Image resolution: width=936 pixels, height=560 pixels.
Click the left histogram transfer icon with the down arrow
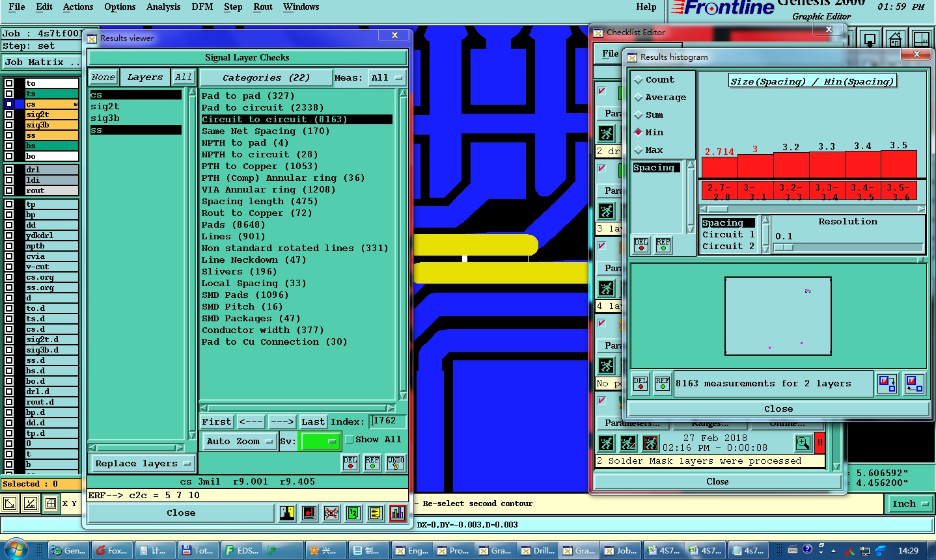(887, 384)
